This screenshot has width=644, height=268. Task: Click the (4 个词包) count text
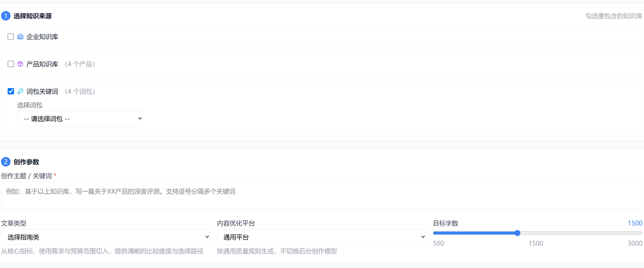[x=80, y=92]
